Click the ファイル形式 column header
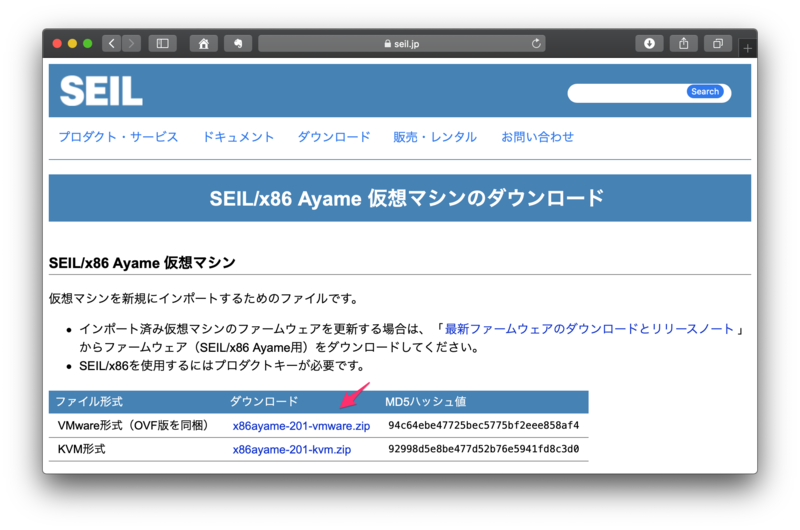This screenshot has width=800, height=530. (89, 402)
